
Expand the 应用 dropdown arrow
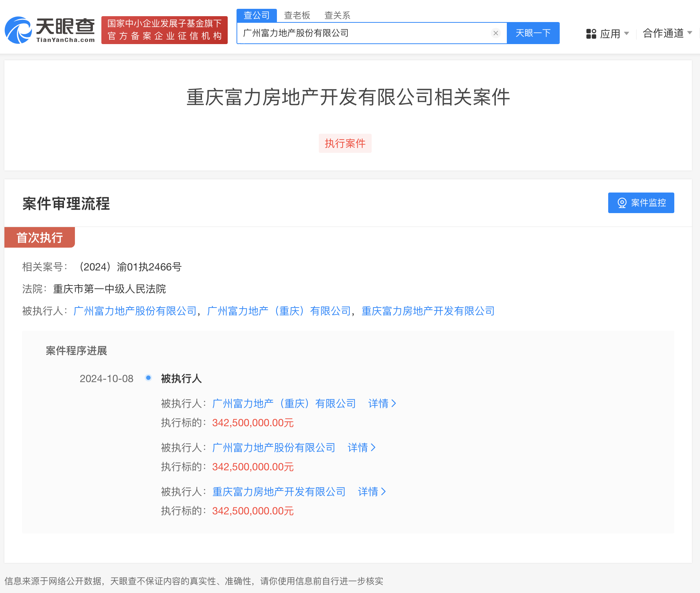click(x=627, y=33)
